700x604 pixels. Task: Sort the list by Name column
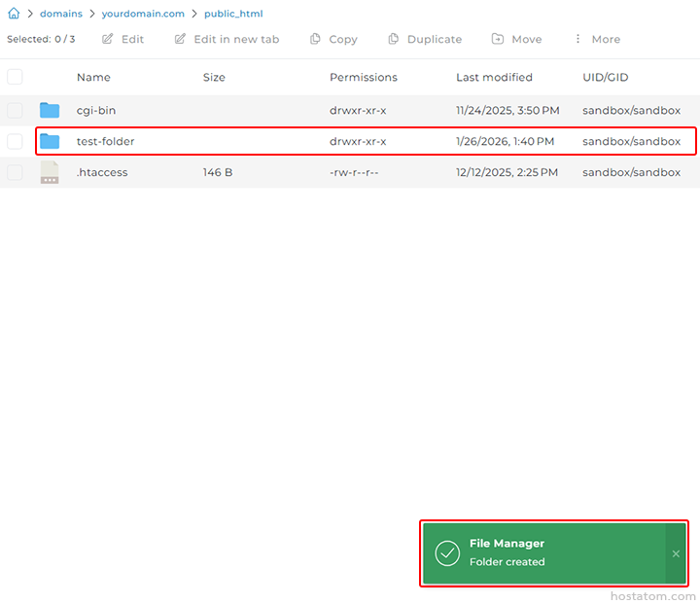pyautogui.click(x=93, y=77)
